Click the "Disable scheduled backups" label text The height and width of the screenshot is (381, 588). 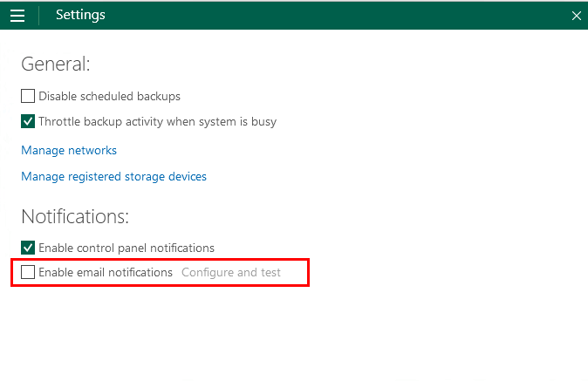[x=109, y=96]
